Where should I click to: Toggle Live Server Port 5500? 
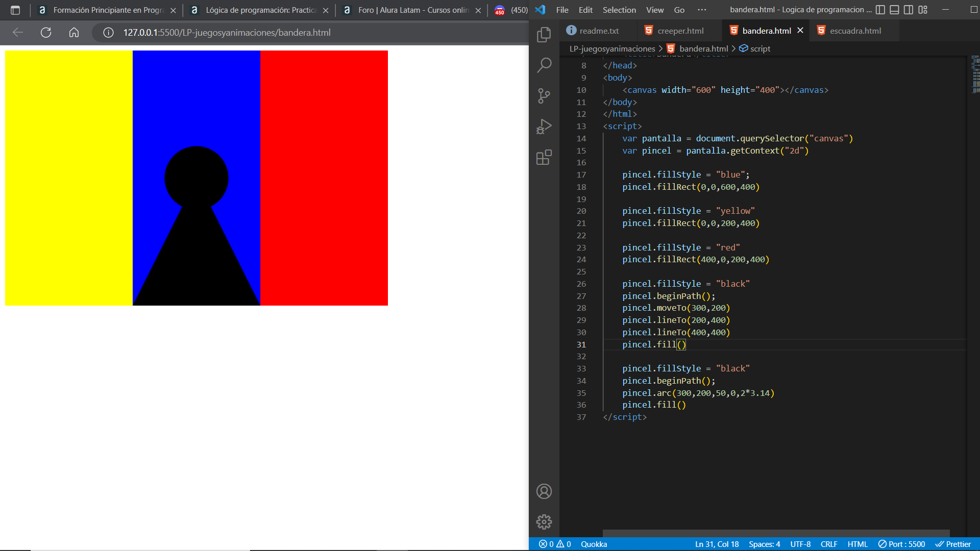[901, 544]
